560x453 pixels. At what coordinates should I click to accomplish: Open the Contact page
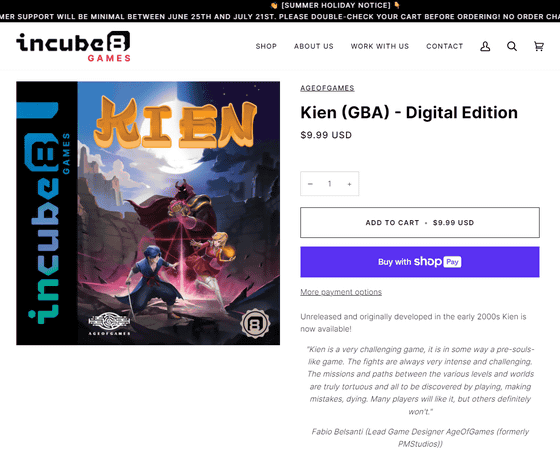point(444,46)
